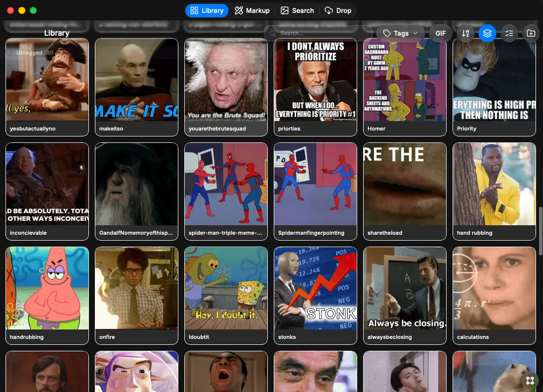The height and width of the screenshot is (392, 543).
Task: Click the checklist multi-select icon
Action: (509, 33)
